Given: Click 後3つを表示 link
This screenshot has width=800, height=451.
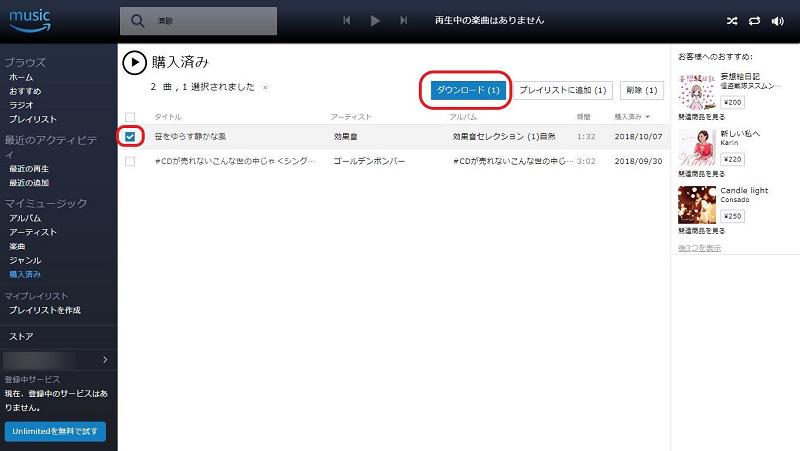Looking at the screenshot, I should [x=699, y=248].
